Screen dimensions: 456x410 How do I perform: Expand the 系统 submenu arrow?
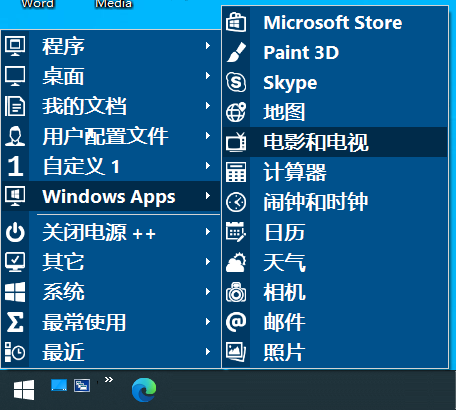click(x=208, y=292)
